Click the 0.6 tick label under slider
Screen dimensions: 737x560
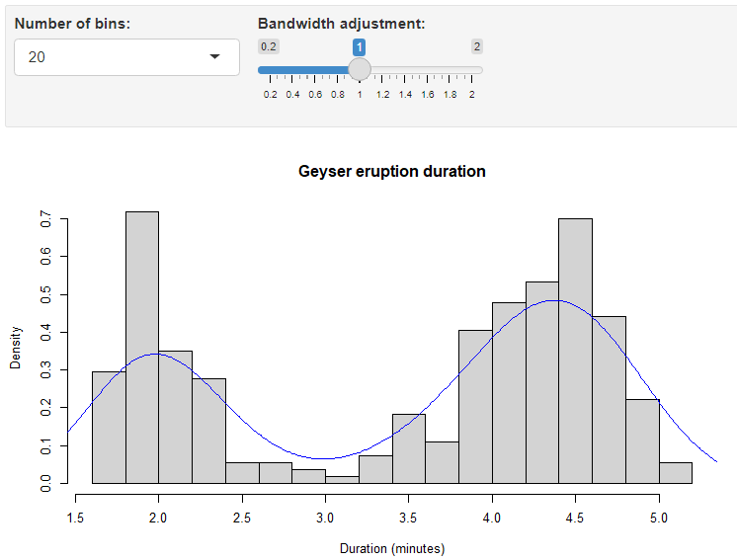coord(315,95)
